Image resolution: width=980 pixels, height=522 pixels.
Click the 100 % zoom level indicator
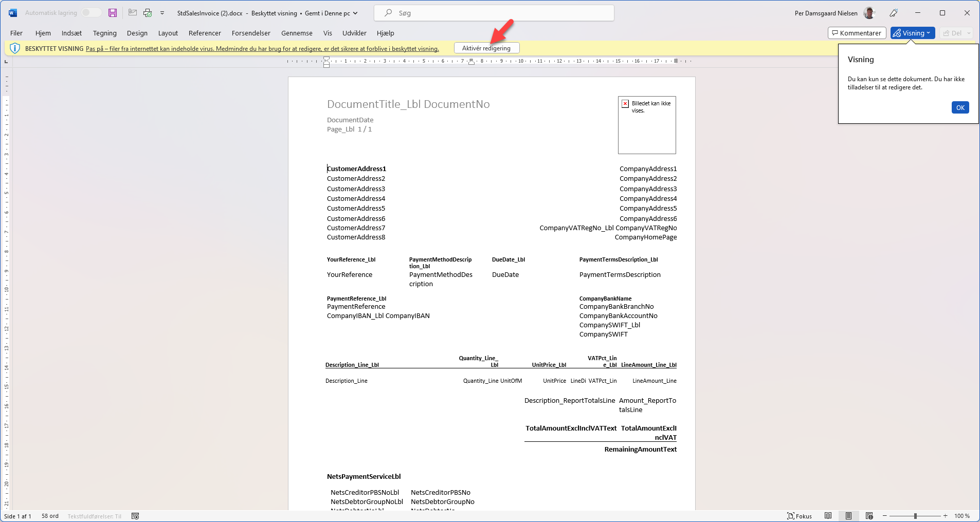[962, 516]
